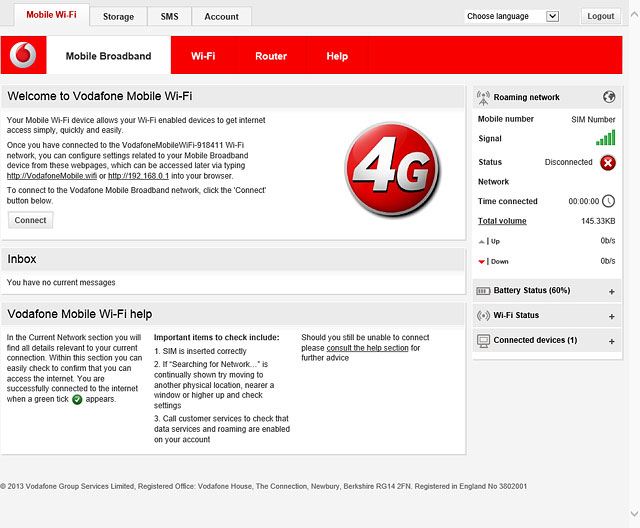Click the scrollbar up arrow

pos(634,15)
